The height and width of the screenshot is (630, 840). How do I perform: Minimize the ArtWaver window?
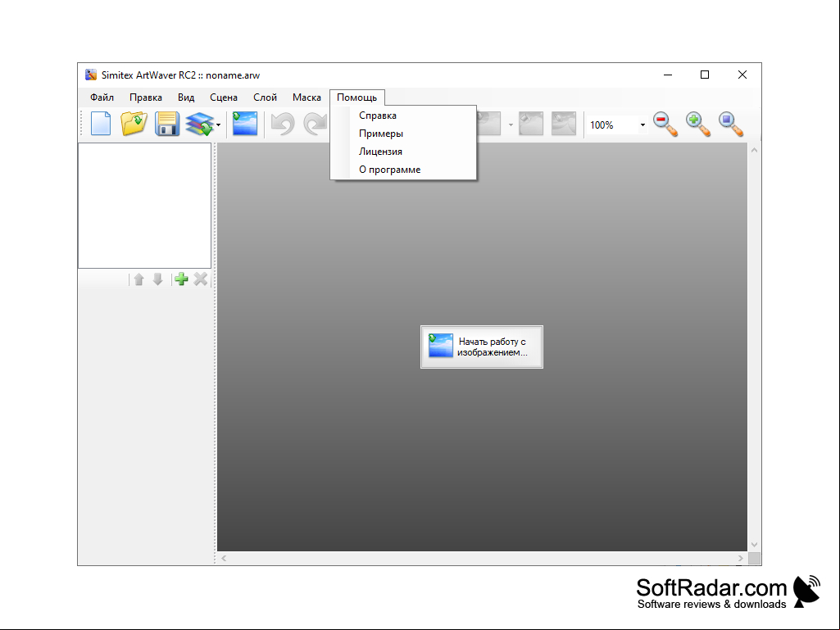pyautogui.click(x=668, y=75)
